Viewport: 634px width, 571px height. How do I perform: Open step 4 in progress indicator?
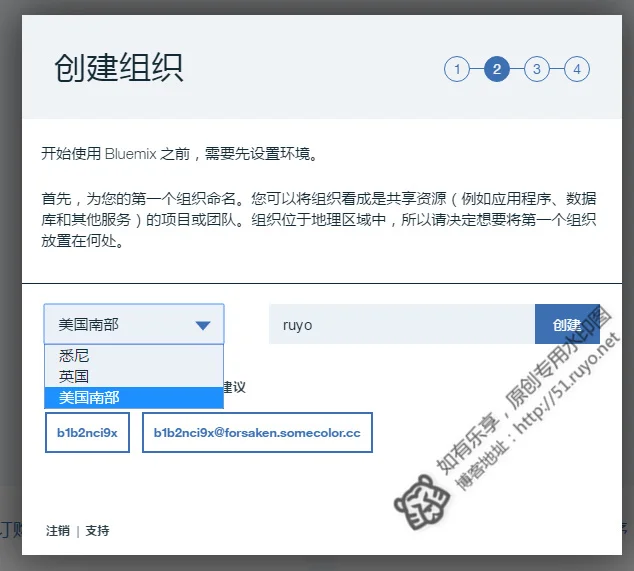[577, 69]
